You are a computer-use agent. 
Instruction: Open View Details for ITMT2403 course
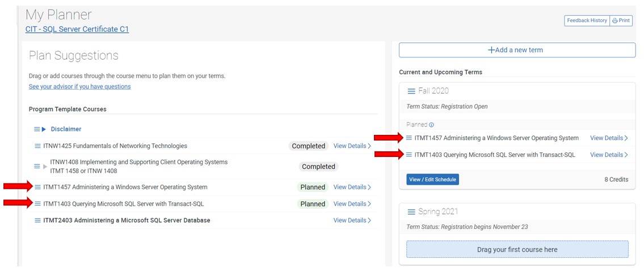point(352,220)
